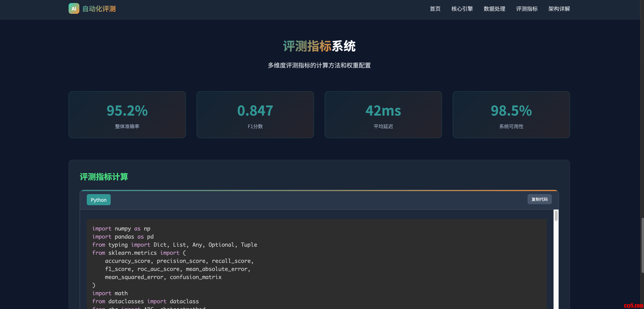Viewport: 644px width, 309px height.
Task: Click the 95.2% 整体准确率 card
Action: (127, 115)
